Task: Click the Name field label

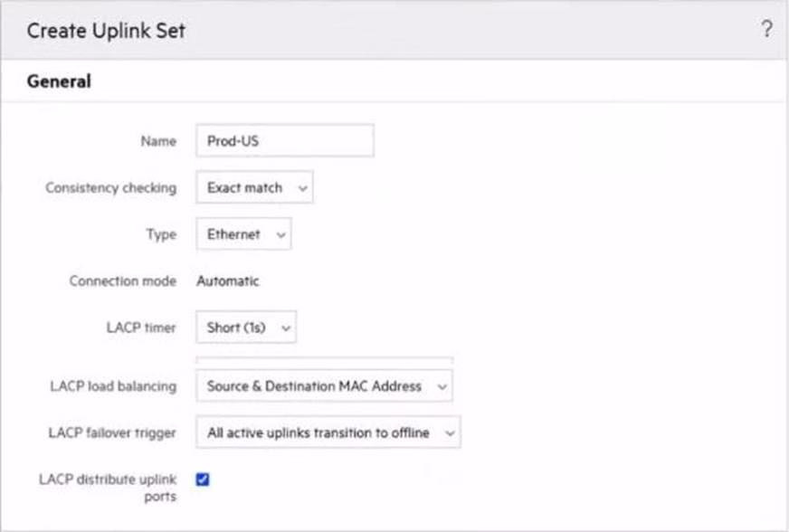Action: coord(158,141)
